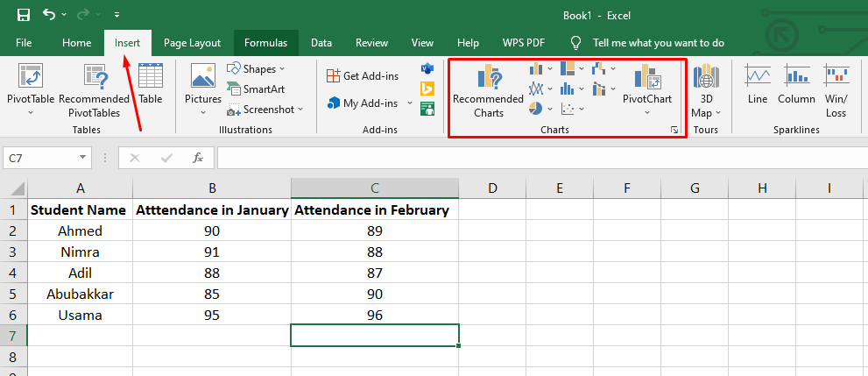Click Get Add-ins

pyautogui.click(x=363, y=76)
